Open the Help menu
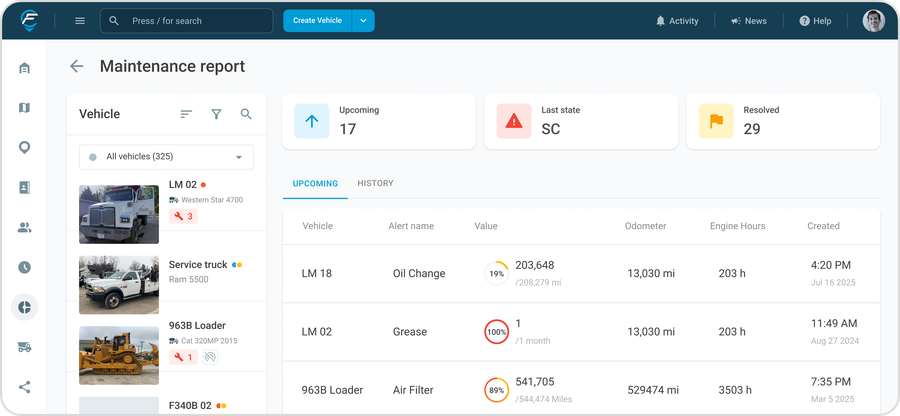The height and width of the screenshot is (416, 900). click(x=815, y=21)
